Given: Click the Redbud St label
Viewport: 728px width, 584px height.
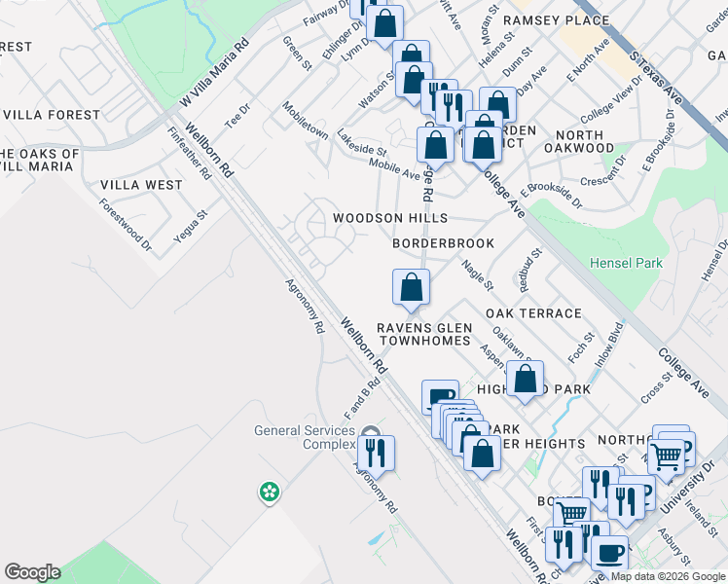Looking at the screenshot, I should tap(530, 271).
